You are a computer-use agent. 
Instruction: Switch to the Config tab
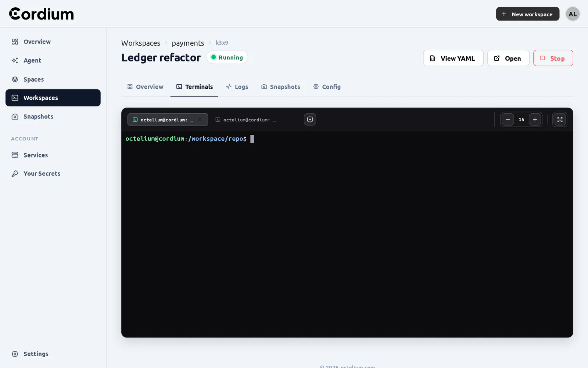point(327,87)
